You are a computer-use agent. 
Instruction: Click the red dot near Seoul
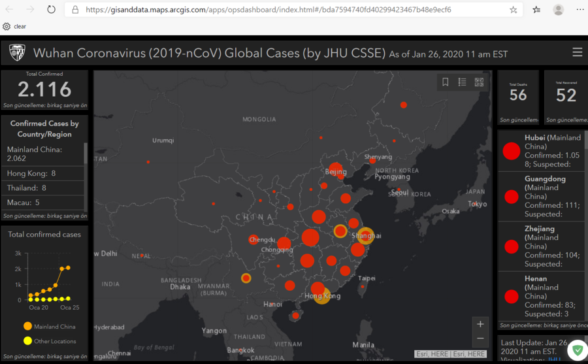399,190
